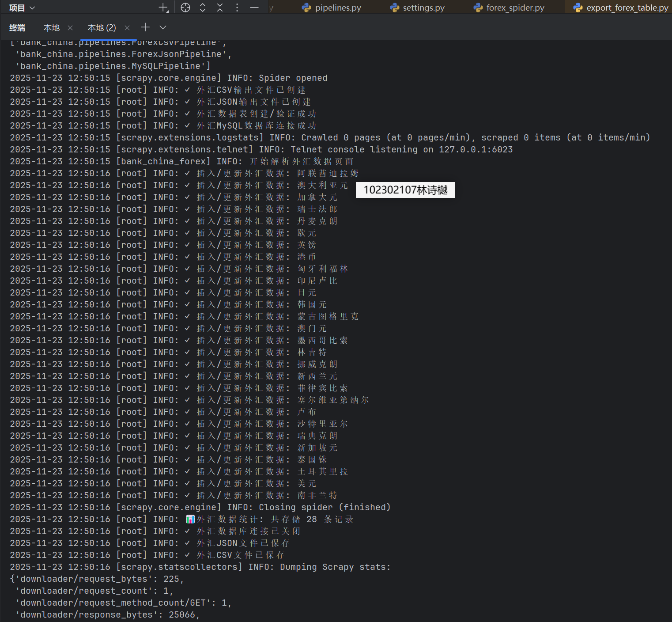Screen dimensions: 672x622
Task: Hide the project panel with the minimize dash
Action: click(x=254, y=8)
